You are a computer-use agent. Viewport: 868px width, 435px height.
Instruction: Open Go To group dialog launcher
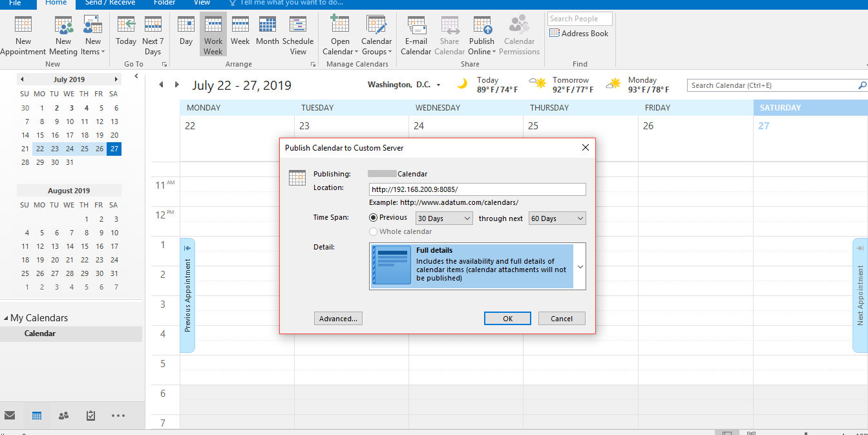(164, 65)
